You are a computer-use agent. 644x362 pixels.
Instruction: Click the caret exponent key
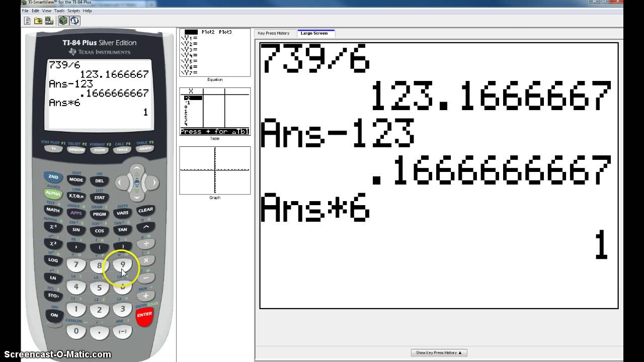145,227
